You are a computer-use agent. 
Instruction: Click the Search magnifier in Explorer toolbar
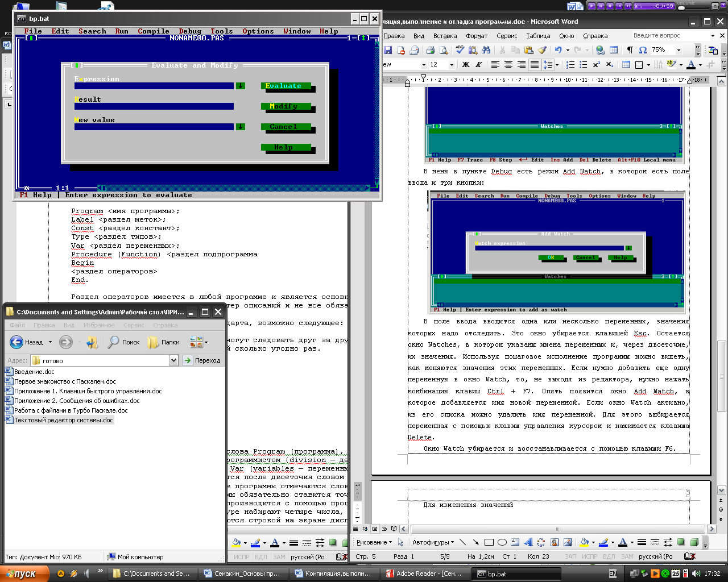[x=114, y=342]
